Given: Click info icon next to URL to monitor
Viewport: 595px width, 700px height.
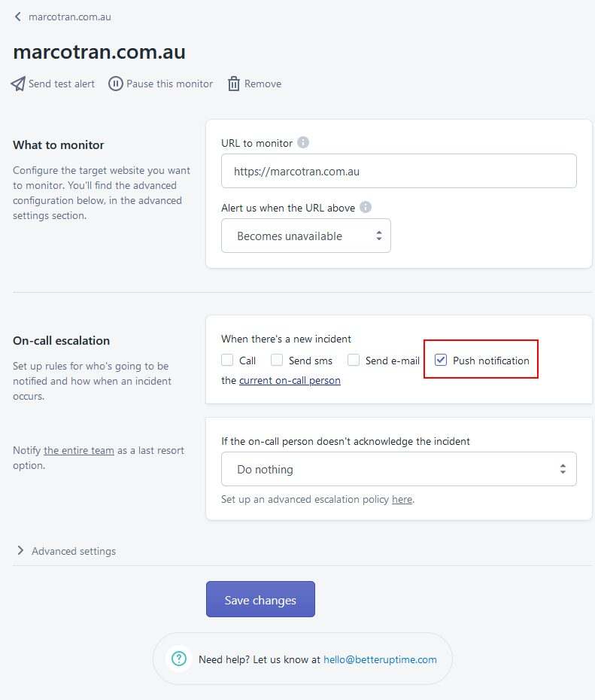Looking at the screenshot, I should [x=303, y=142].
